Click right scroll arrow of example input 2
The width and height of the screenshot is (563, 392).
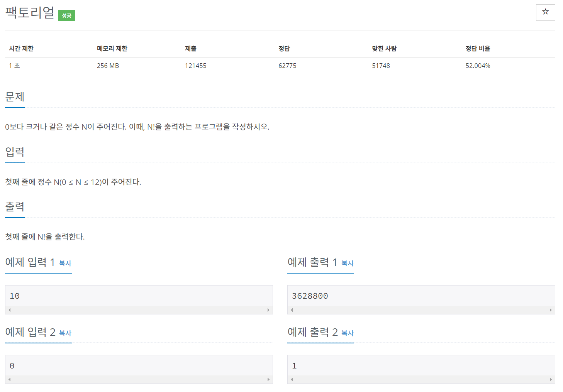tap(268, 379)
